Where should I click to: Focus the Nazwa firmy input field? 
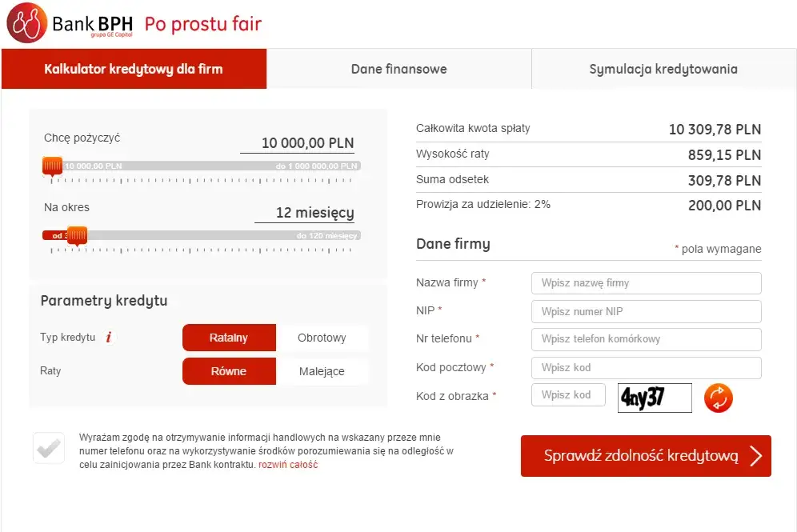646,283
